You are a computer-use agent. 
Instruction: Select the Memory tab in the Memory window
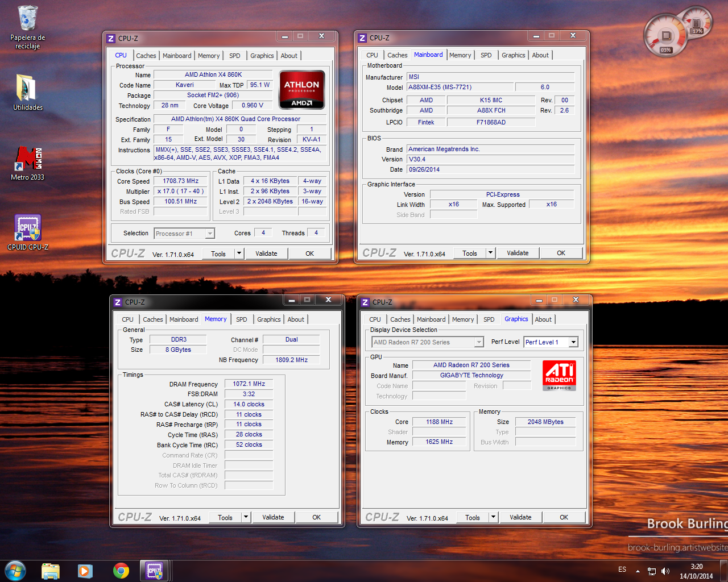coord(216,319)
